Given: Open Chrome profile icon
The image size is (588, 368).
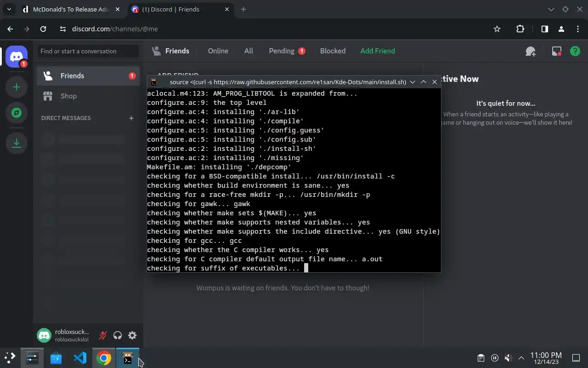Looking at the screenshot, I should pos(561,29).
